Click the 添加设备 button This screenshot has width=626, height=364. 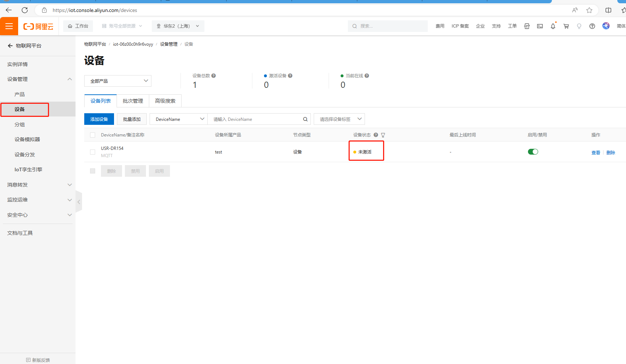click(x=99, y=119)
